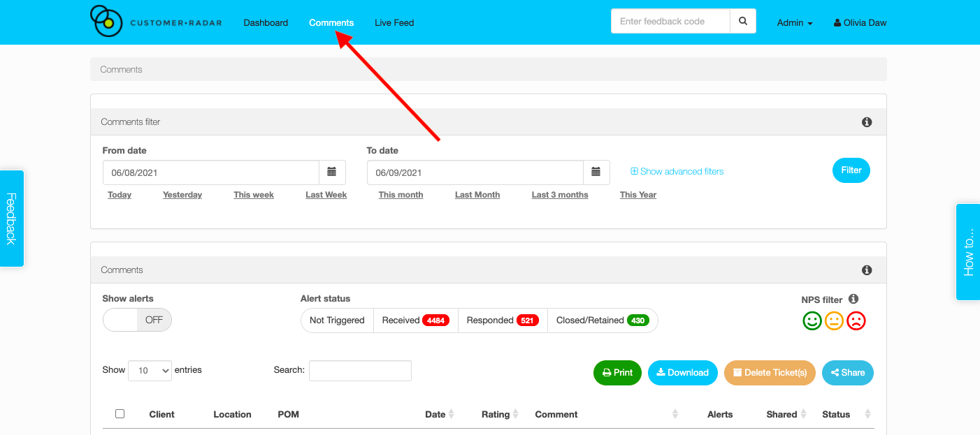Viewport: 980px width, 435px height.
Task: Go to the Dashboard tab
Action: tap(266, 23)
